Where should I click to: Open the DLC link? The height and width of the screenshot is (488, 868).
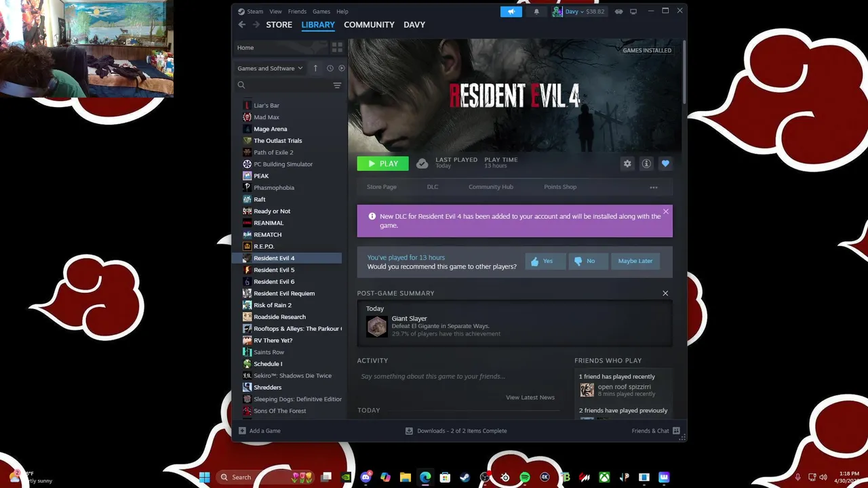pyautogui.click(x=433, y=187)
